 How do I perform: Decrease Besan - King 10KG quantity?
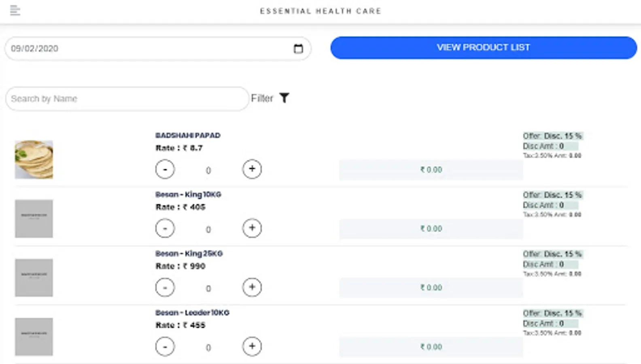(x=165, y=228)
